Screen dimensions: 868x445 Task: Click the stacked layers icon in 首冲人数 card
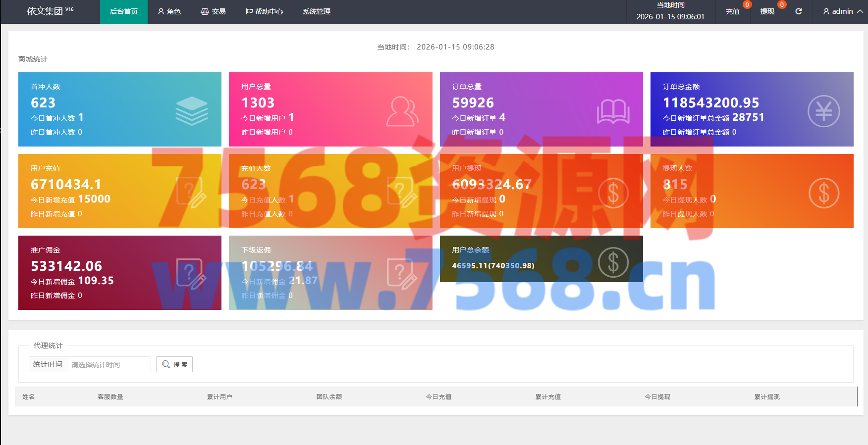click(x=192, y=111)
